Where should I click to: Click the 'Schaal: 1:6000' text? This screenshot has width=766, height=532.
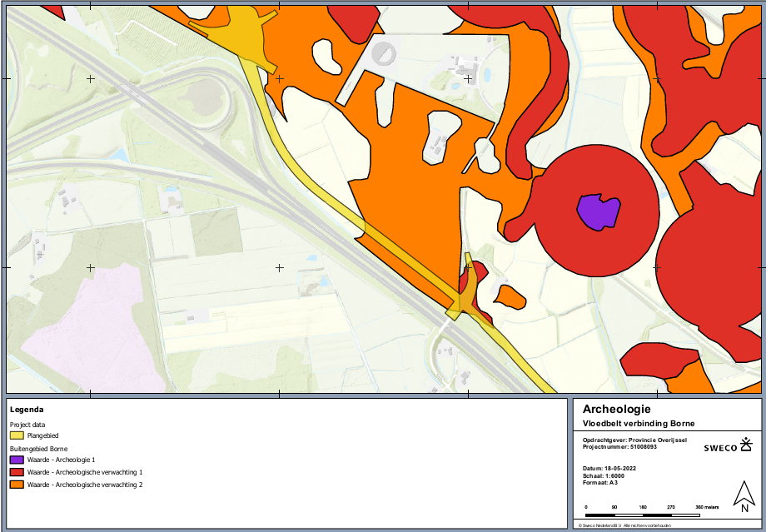click(x=604, y=476)
